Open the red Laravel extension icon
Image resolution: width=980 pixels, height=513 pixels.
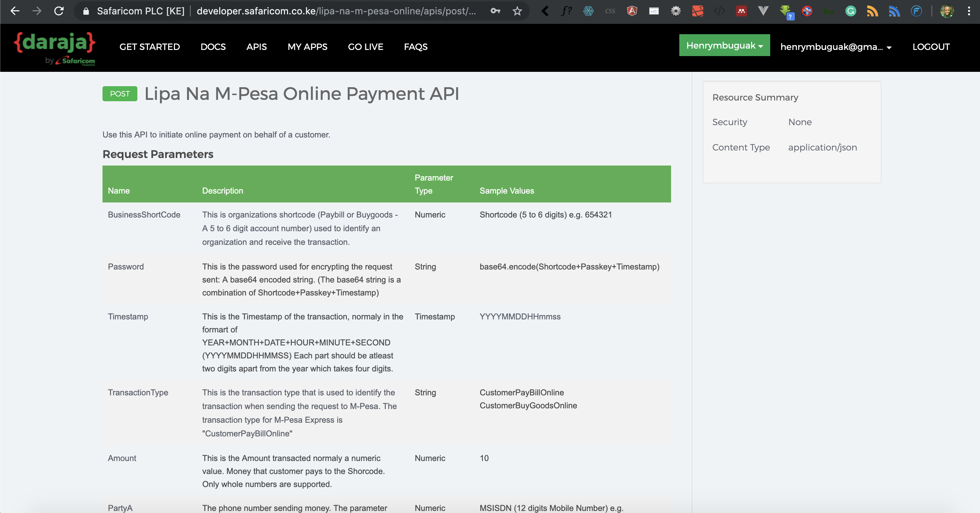pyautogui.click(x=698, y=11)
